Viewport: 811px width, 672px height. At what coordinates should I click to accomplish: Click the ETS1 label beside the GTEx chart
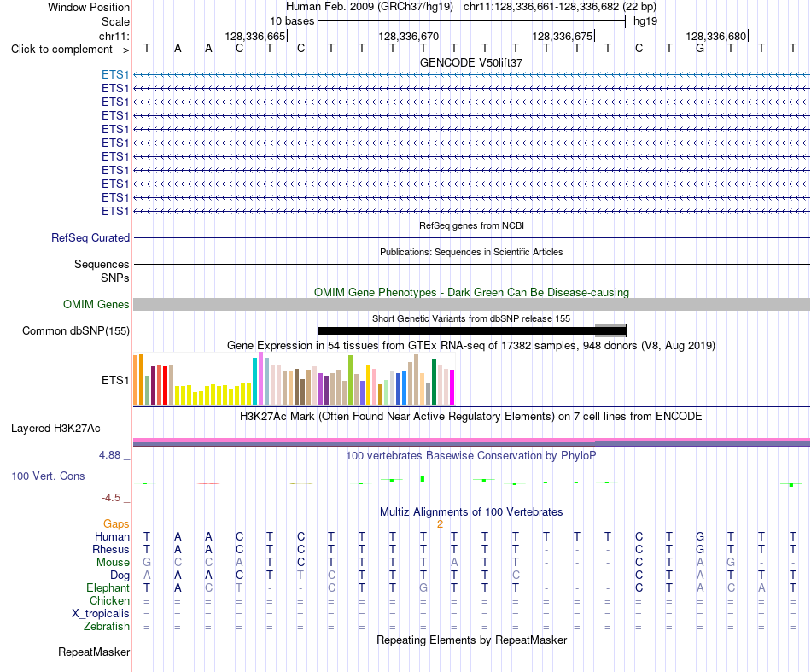click(115, 380)
